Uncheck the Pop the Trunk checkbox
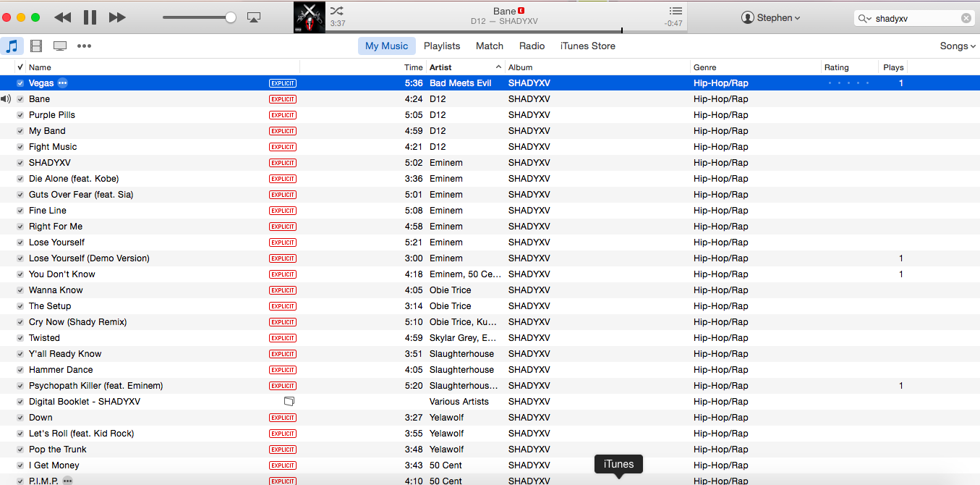Screen dimensions: 980x485 click(20, 450)
